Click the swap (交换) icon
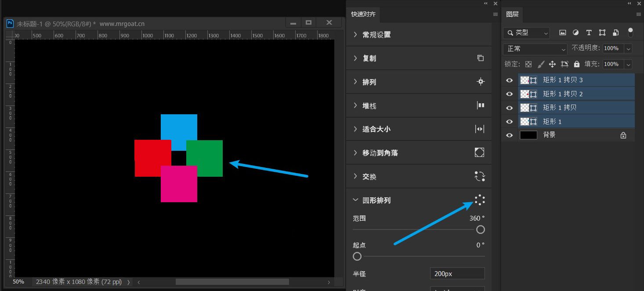The height and width of the screenshot is (291, 644). click(480, 176)
